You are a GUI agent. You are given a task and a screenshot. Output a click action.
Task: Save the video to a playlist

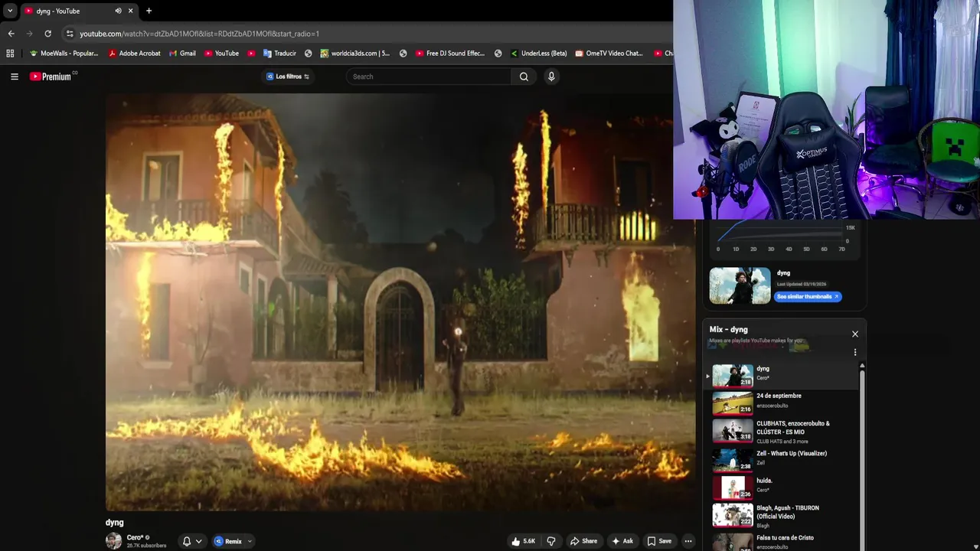(659, 541)
